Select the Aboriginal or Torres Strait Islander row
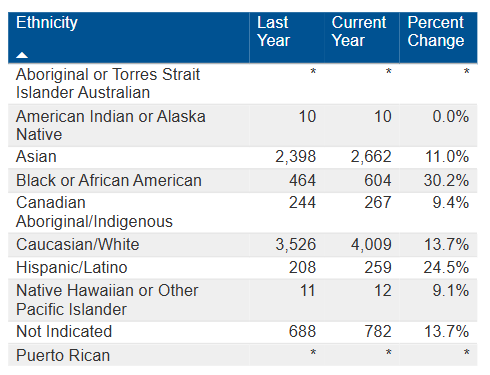490x375 pixels. coord(243,84)
